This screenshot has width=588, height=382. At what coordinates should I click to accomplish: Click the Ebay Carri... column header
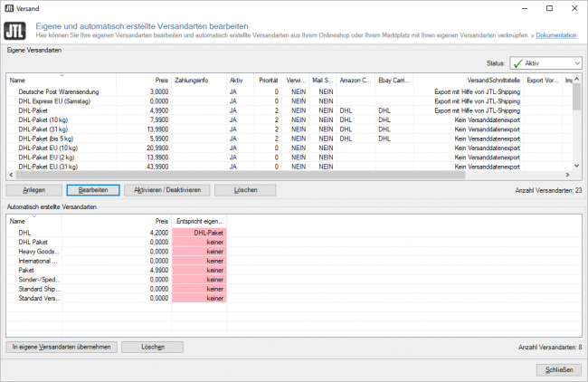[394, 81]
